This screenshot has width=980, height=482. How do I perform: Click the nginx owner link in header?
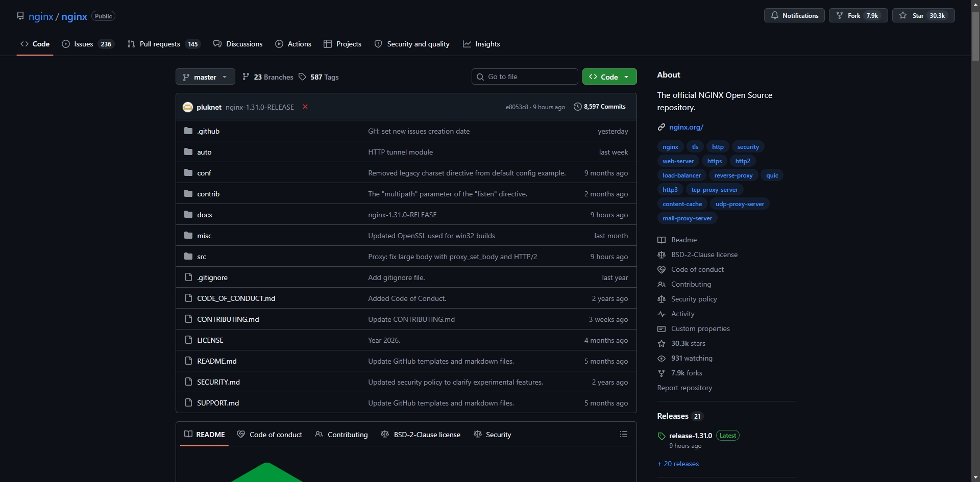click(41, 16)
